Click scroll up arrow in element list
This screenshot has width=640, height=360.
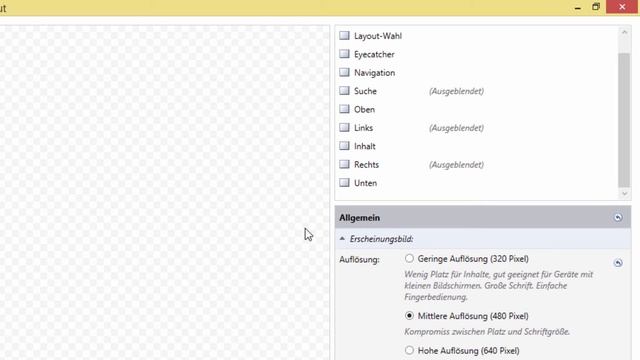click(x=624, y=32)
